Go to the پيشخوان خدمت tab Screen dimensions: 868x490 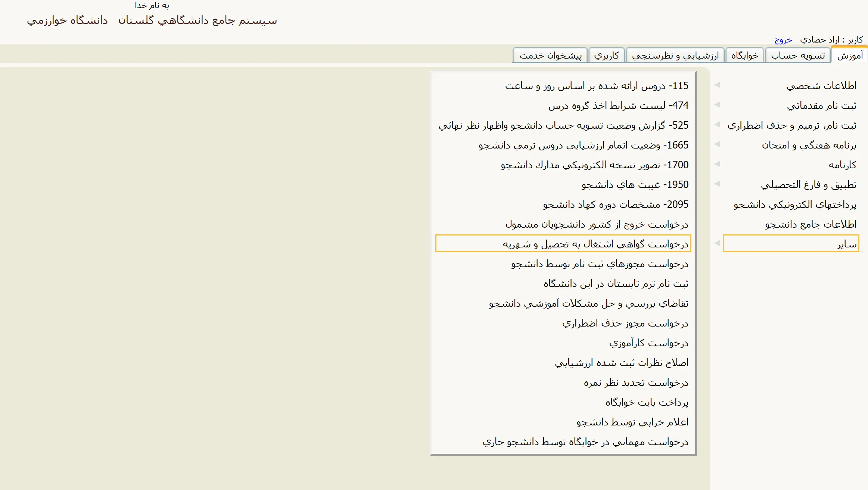click(550, 56)
